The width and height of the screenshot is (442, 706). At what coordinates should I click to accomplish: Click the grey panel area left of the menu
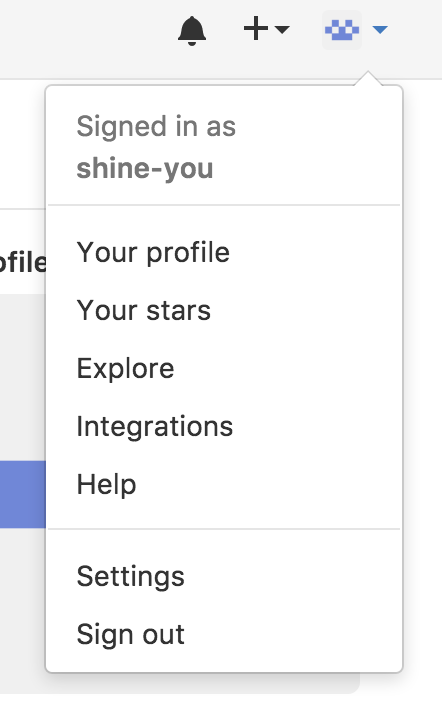point(23,377)
